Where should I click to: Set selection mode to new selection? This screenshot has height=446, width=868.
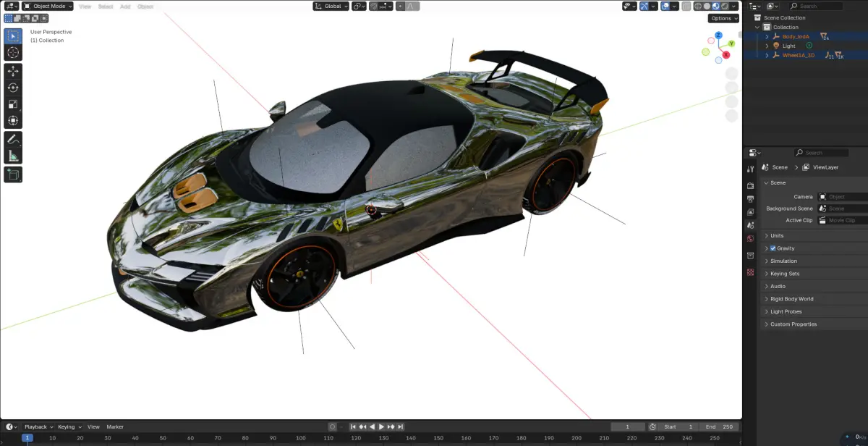(9, 18)
